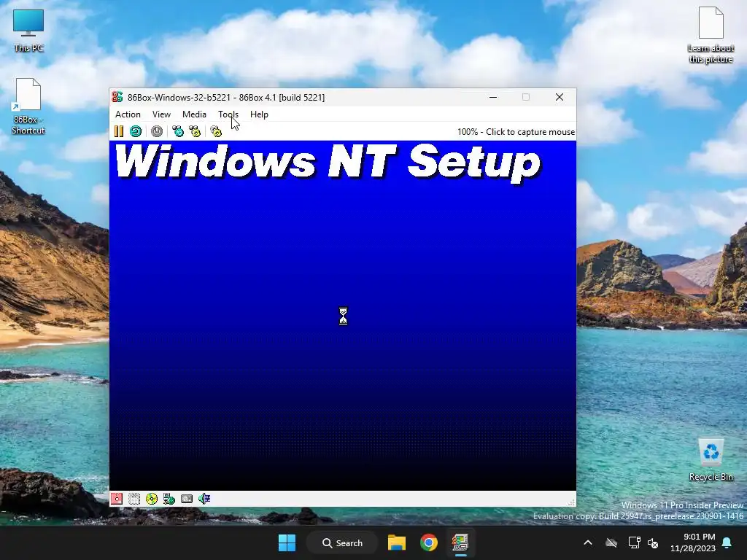Open the View menu
Image resolution: width=747 pixels, height=560 pixels.
click(x=161, y=114)
